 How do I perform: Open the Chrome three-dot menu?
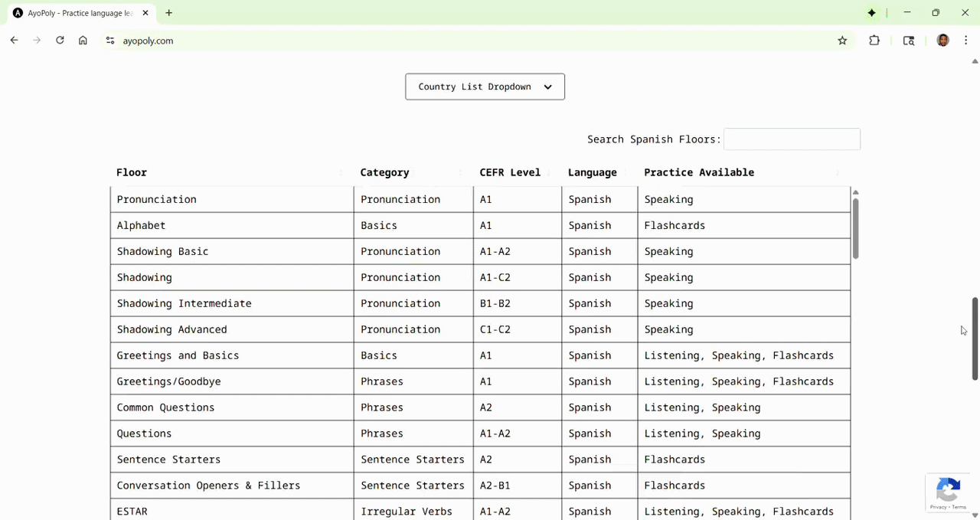pyautogui.click(x=965, y=41)
